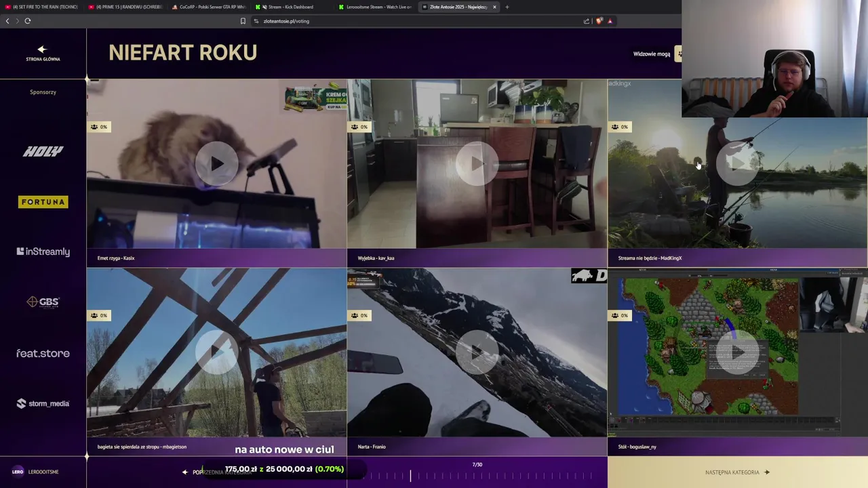Open the inStreamly sponsor logo
Image resolution: width=868 pixels, height=488 pixels.
(x=43, y=251)
